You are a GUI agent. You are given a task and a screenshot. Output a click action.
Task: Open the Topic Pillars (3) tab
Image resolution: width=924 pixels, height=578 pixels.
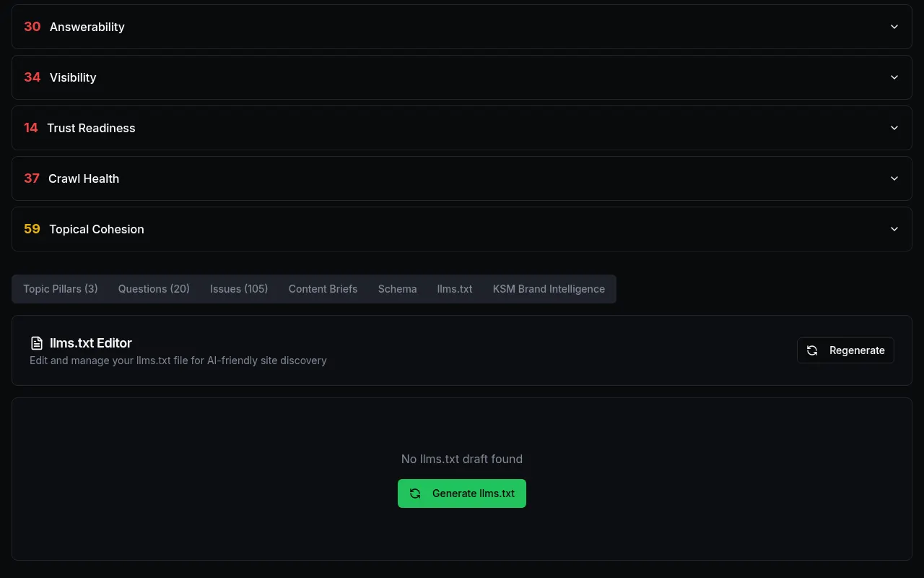click(x=61, y=289)
